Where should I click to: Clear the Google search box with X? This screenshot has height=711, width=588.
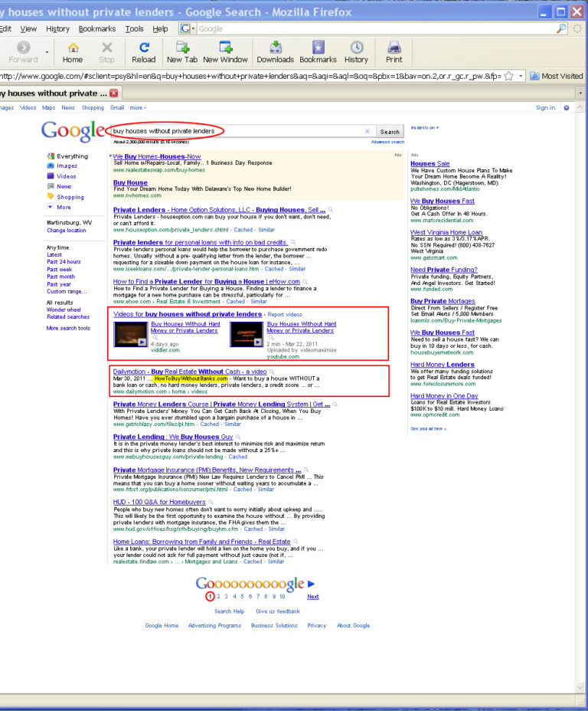pyautogui.click(x=367, y=132)
